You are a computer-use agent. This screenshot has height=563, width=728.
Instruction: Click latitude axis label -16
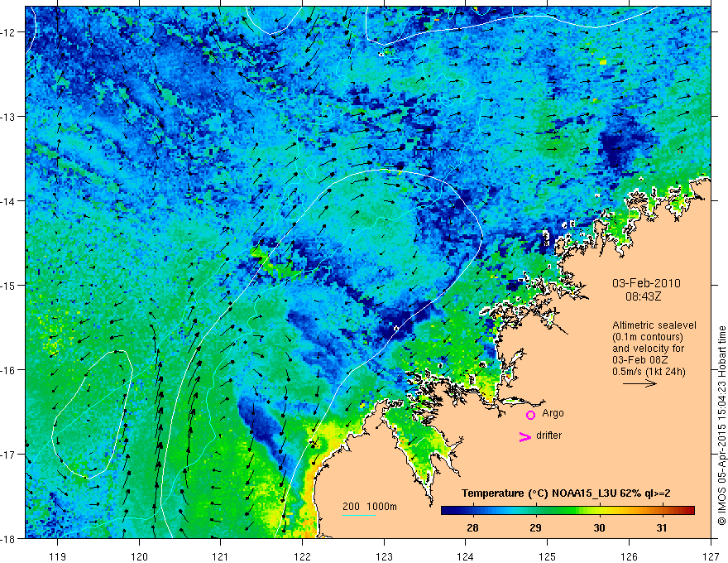pos(8,370)
